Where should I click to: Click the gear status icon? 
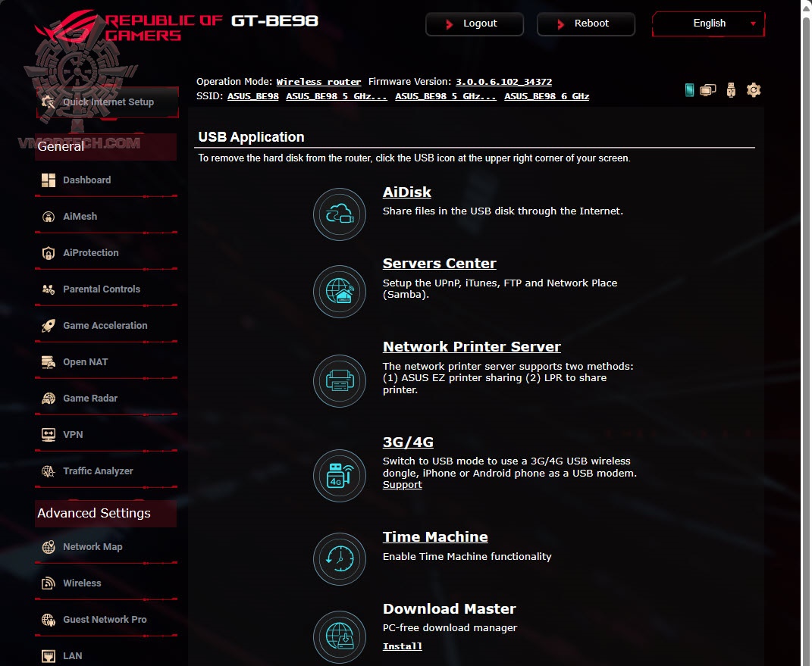[754, 90]
